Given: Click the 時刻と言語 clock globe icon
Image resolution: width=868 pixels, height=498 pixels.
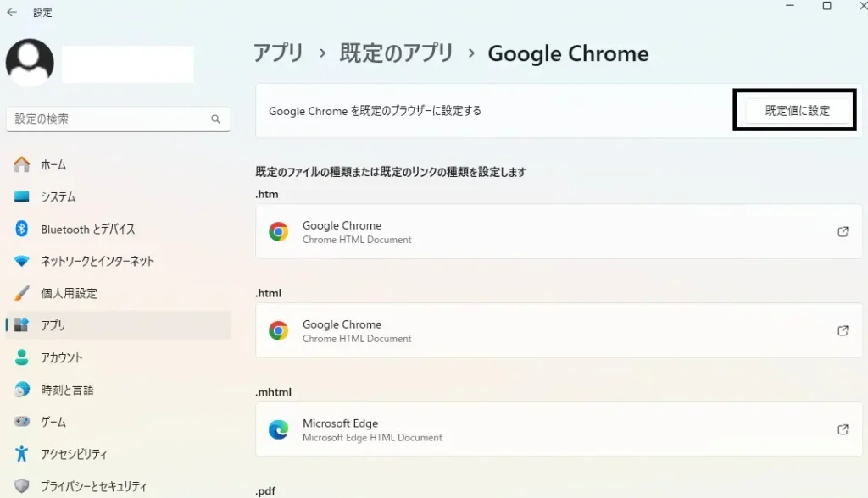Looking at the screenshot, I should (x=21, y=389).
